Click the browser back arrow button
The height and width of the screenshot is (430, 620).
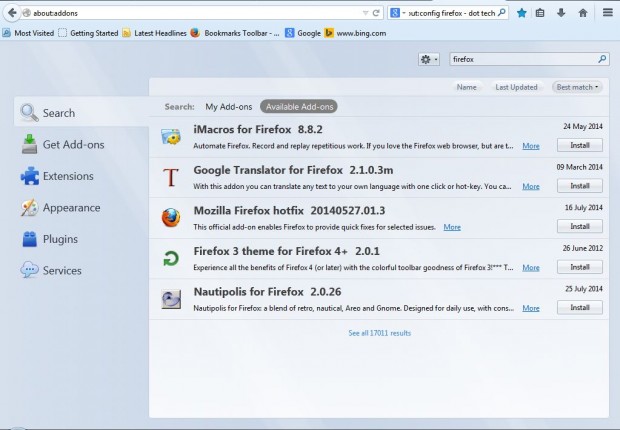point(12,13)
